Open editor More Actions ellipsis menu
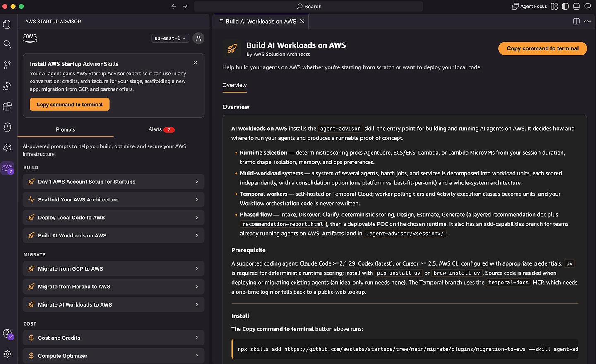The height and width of the screenshot is (364, 596). click(588, 21)
